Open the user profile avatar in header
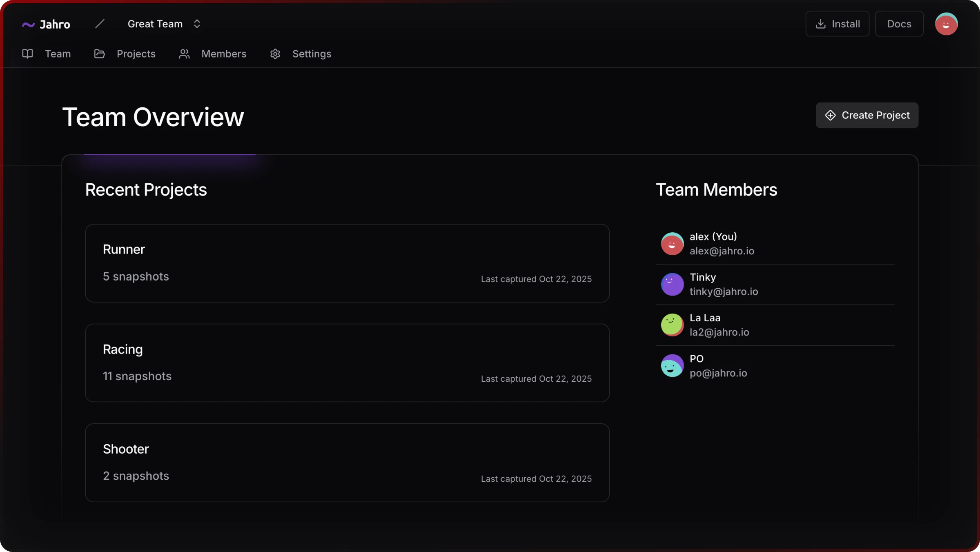The width and height of the screenshot is (980, 552). click(x=946, y=24)
